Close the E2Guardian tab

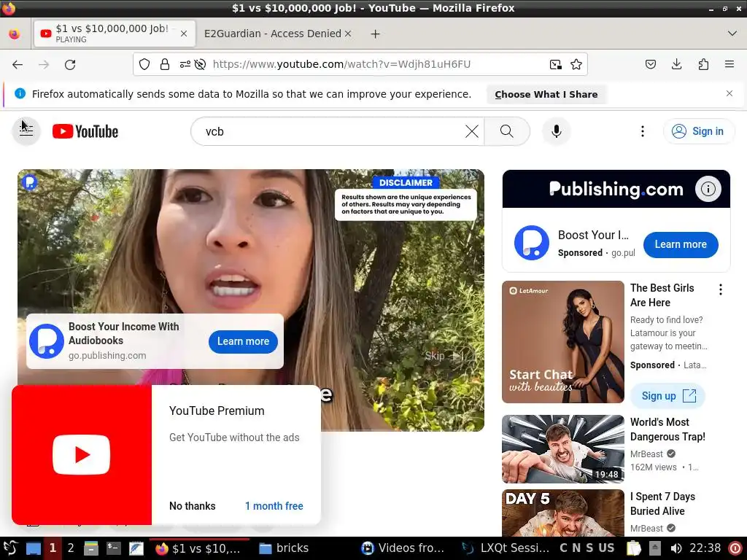[348, 34]
